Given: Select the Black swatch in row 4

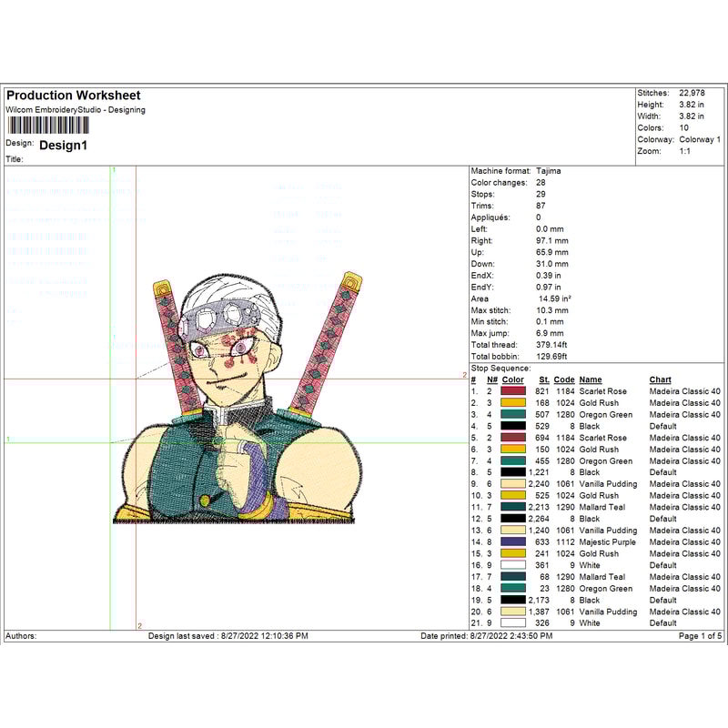Looking at the screenshot, I should [x=513, y=426].
